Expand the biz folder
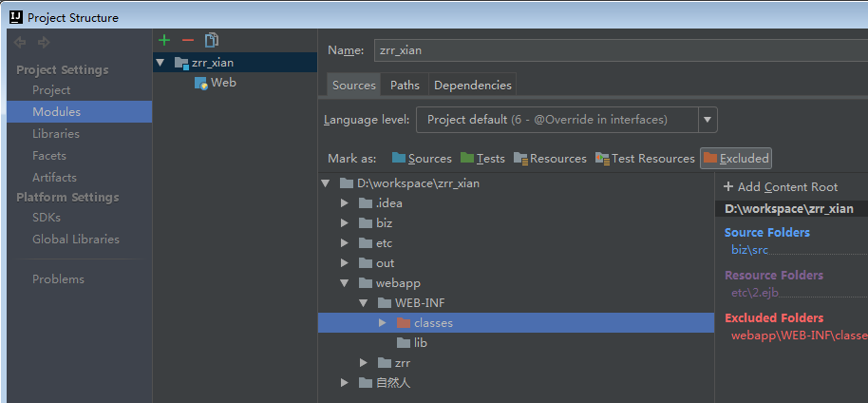The image size is (868, 403). tap(345, 222)
